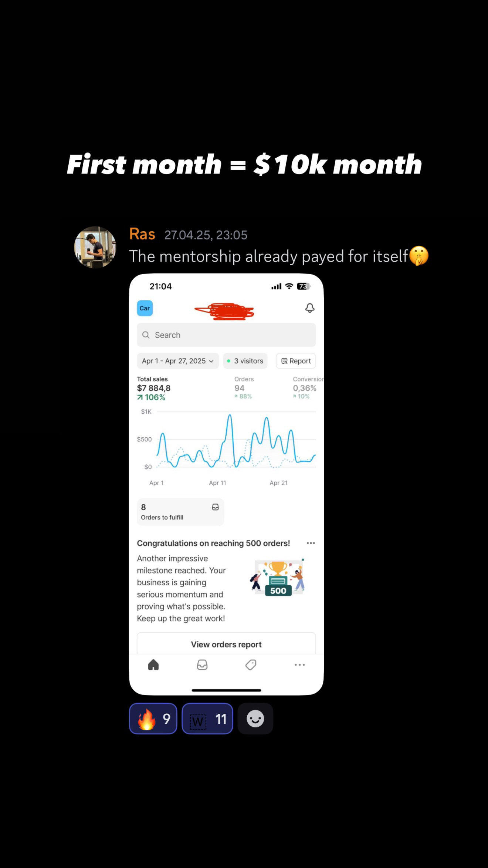Click Ras's profile picture

pyautogui.click(x=95, y=247)
